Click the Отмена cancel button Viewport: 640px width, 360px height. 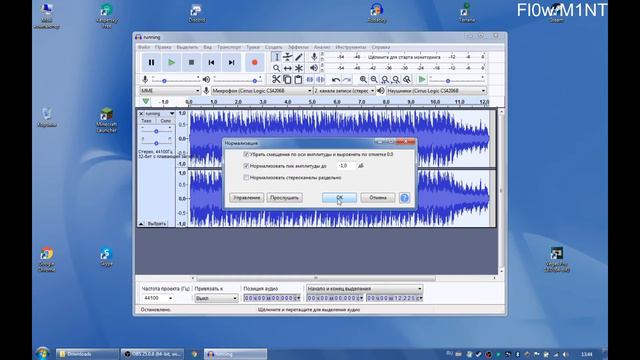tap(378, 198)
